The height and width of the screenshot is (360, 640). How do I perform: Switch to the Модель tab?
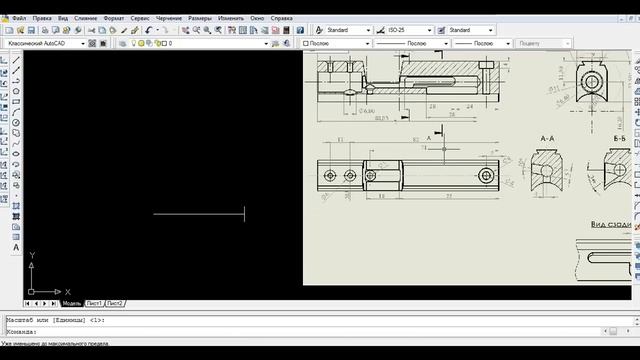(x=72, y=304)
